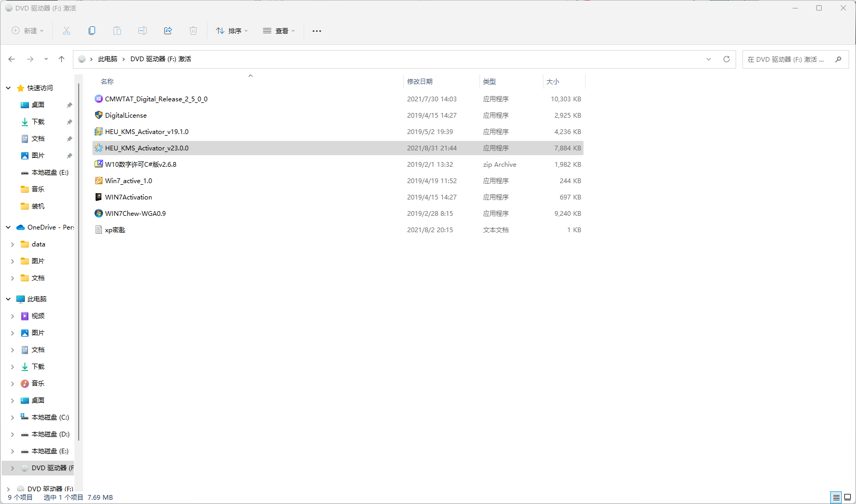856x504 pixels.
Task: Switch to large thumbnails view icon
Action: pos(848,497)
